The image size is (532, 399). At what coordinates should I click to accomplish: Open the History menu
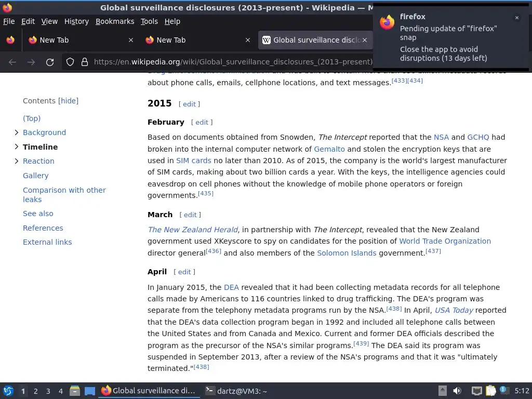tap(76, 21)
